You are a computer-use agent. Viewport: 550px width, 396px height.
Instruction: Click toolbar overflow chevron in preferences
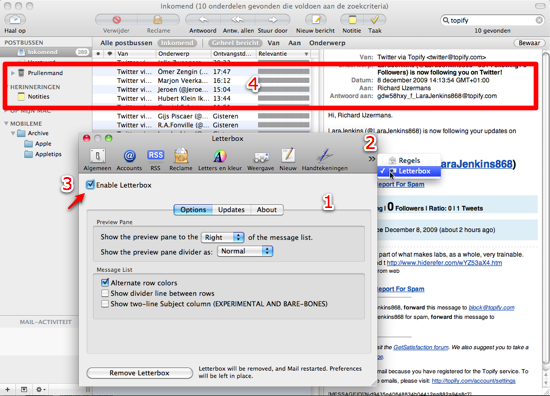(x=371, y=159)
